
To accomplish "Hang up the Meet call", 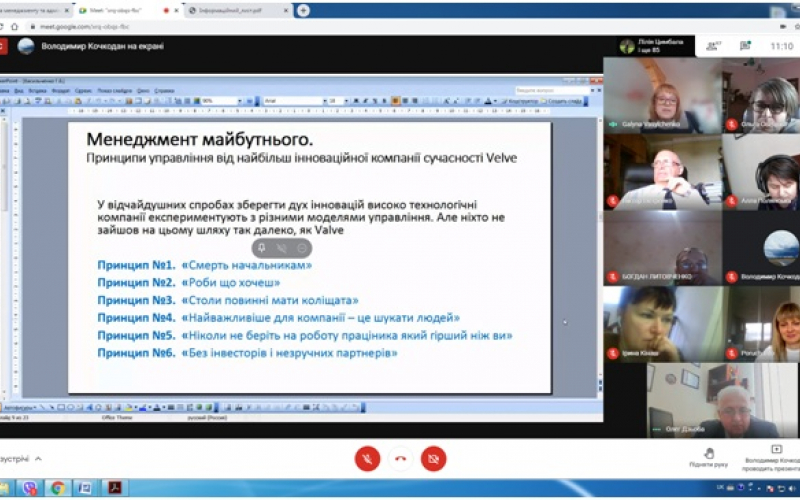I will 401,459.
